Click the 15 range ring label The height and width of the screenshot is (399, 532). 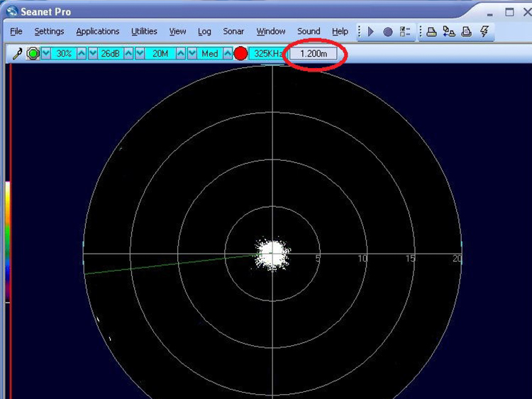(x=410, y=259)
